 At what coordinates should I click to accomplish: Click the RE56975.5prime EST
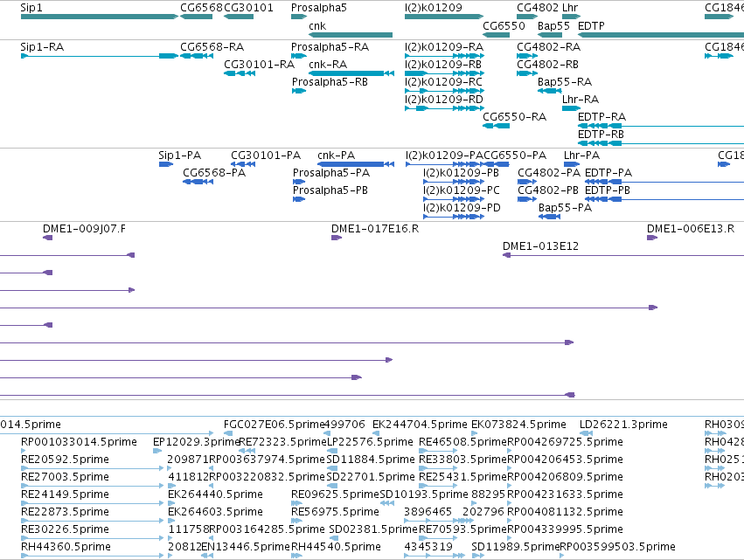click(296, 521)
